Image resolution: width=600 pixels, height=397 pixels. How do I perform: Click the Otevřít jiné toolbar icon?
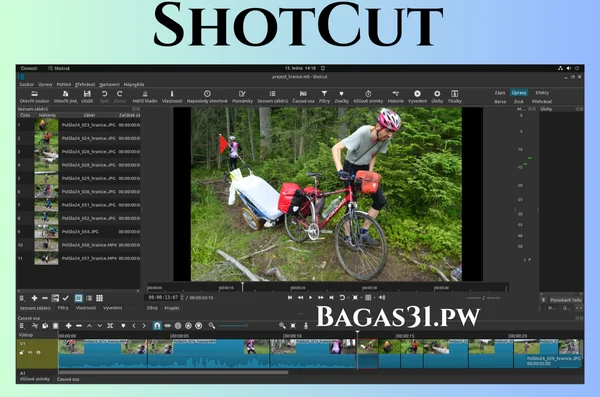click(x=65, y=94)
